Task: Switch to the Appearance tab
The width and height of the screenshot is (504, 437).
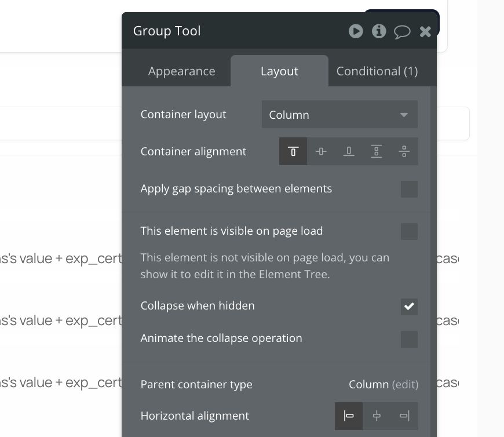Action: [181, 71]
